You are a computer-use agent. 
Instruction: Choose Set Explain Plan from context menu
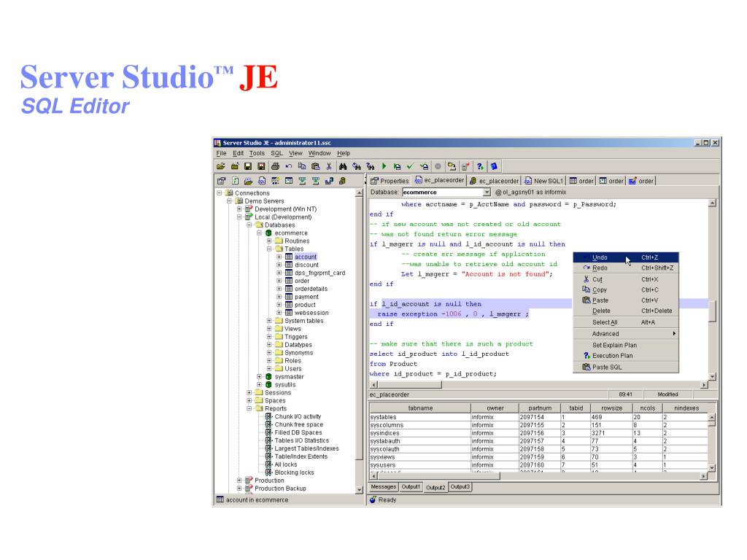(626, 345)
